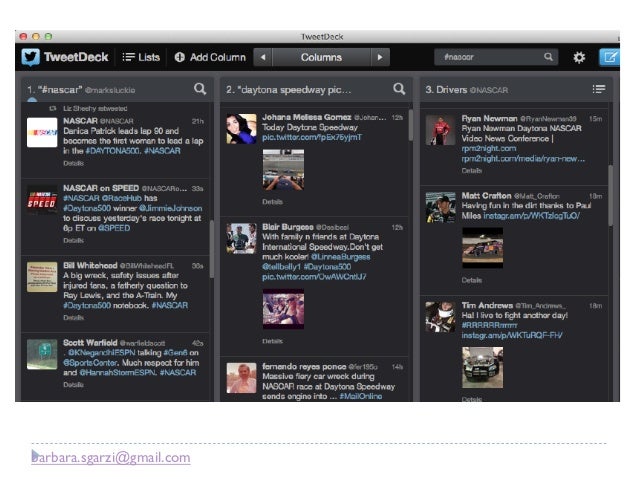Go to previous columns with left arrow
Image resolution: width=638 pixels, height=479 pixels.
tap(263, 57)
